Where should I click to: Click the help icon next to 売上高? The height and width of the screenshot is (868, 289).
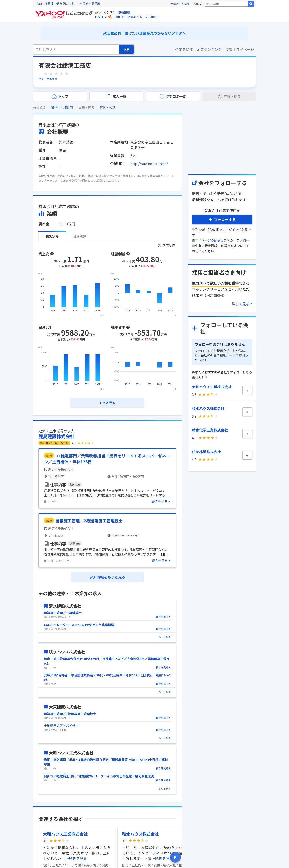point(52,254)
